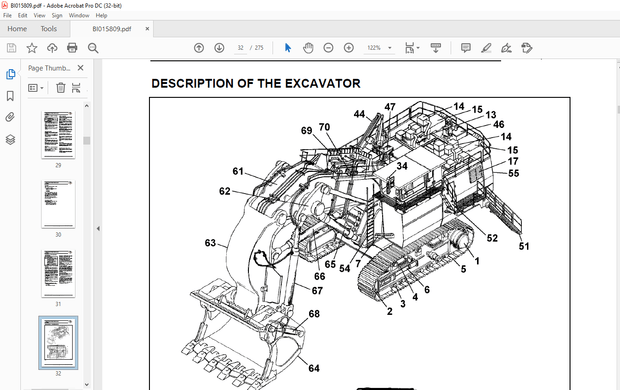620x390 pixels.
Task: Close the BI015809.pdf tab
Action: (147, 28)
